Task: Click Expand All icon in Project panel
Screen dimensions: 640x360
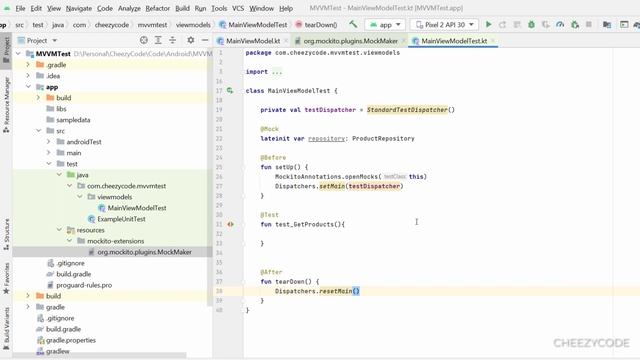Action: [158, 40]
